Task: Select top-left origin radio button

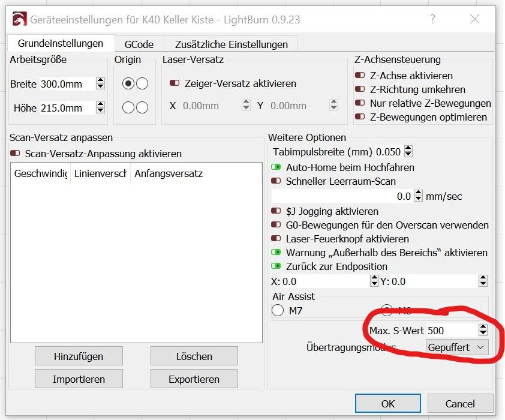Action: tap(128, 83)
